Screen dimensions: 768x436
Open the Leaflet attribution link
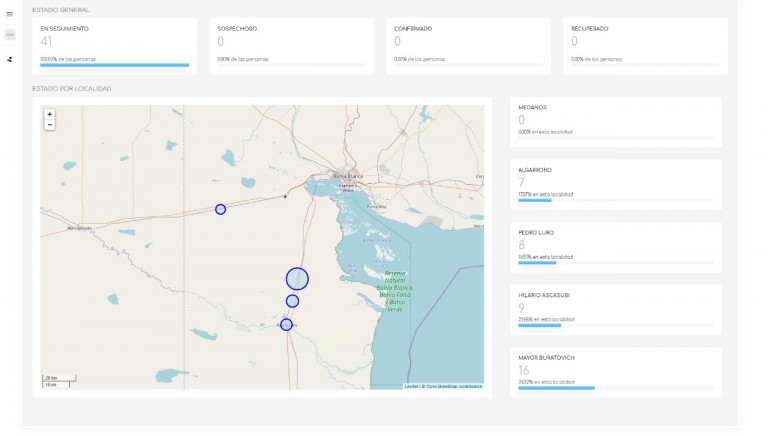click(x=410, y=386)
